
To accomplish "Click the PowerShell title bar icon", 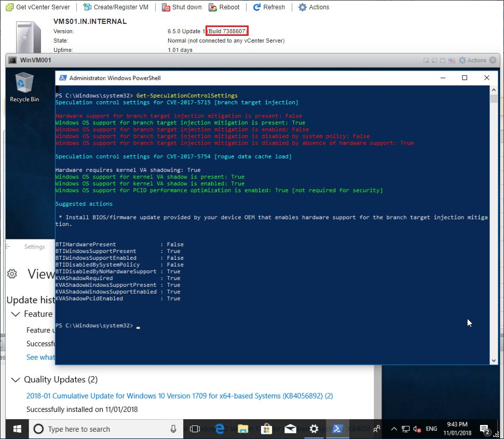I will click(63, 78).
